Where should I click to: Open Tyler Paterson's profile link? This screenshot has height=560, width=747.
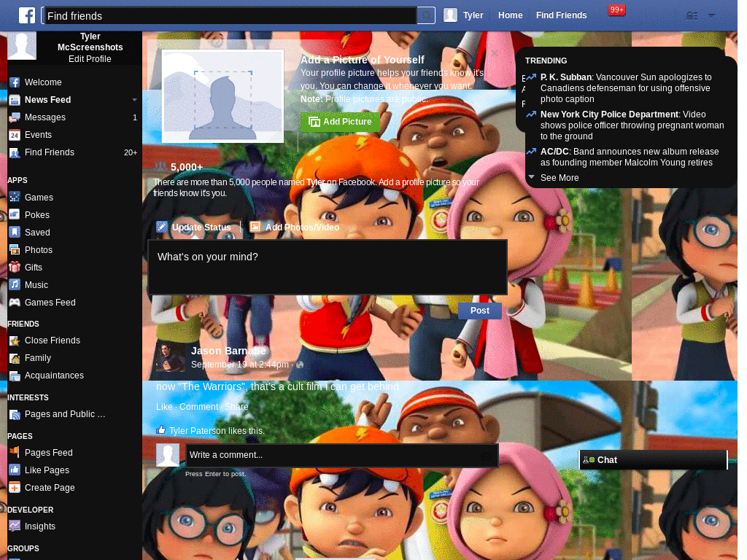point(197,430)
